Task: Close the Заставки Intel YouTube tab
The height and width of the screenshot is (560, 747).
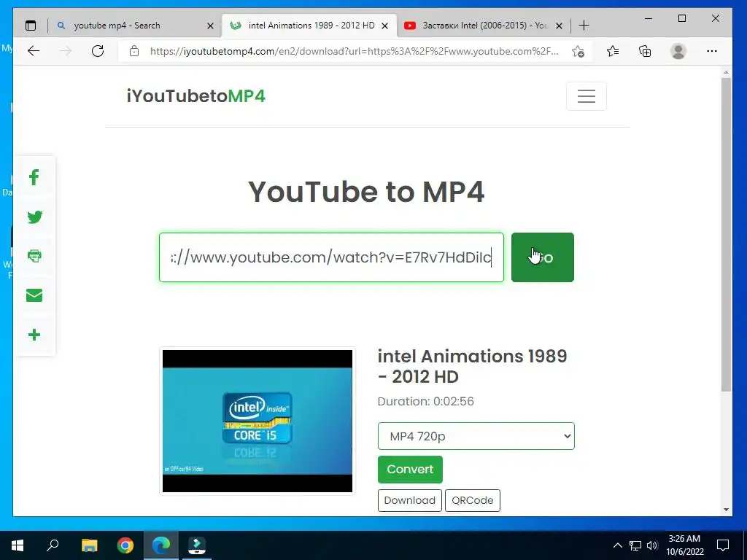Action: tap(560, 26)
